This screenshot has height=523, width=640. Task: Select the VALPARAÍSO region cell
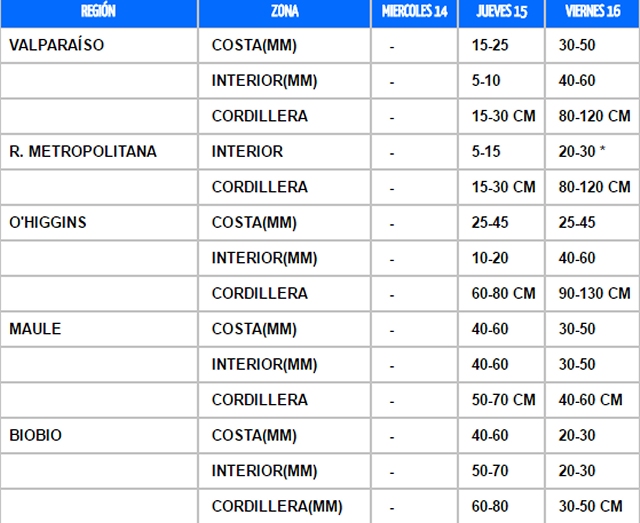point(56,45)
